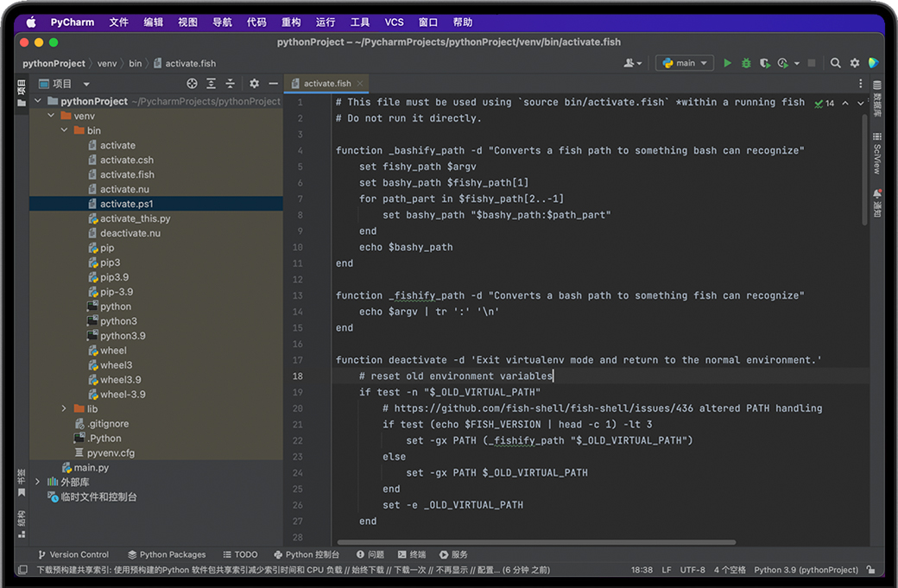Open the Database tool window icon
Image resolution: width=898 pixels, height=588 pixels.
pos(876,99)
